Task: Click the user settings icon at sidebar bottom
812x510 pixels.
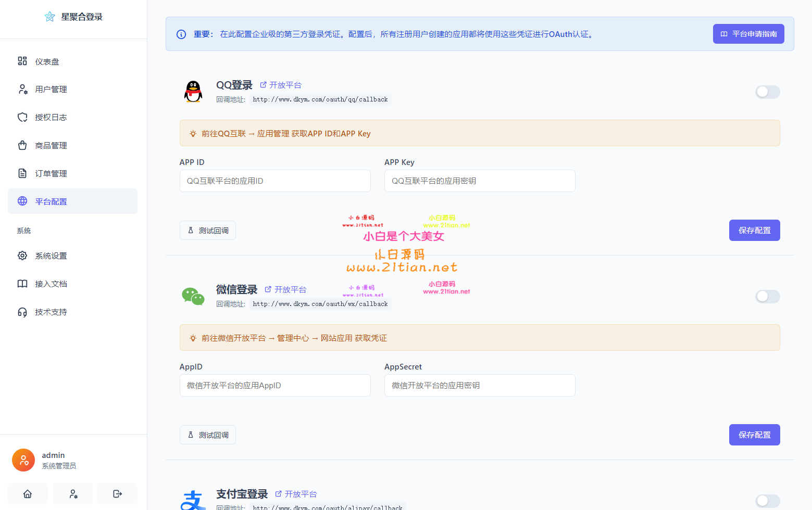Action: click(73, 493)
